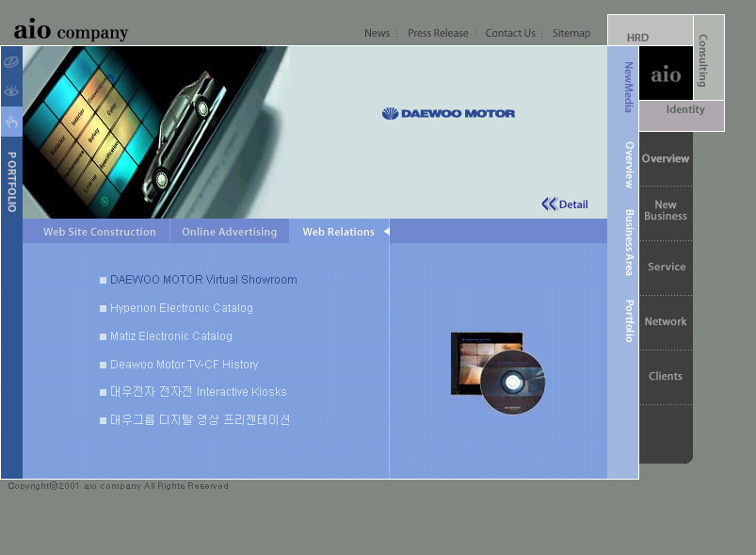756x555 pixels.
Task: Open the News page
Action: coord(377,33)
